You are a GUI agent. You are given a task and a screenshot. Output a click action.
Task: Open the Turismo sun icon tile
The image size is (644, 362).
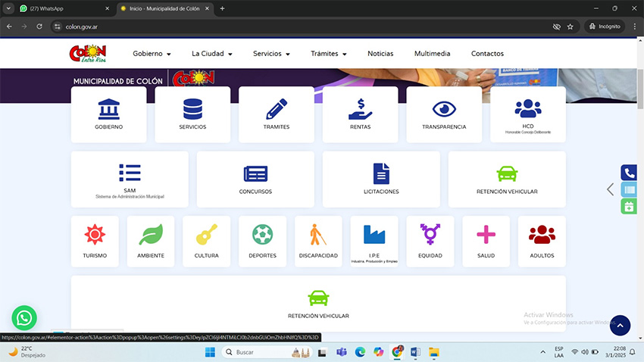[95, 241]
